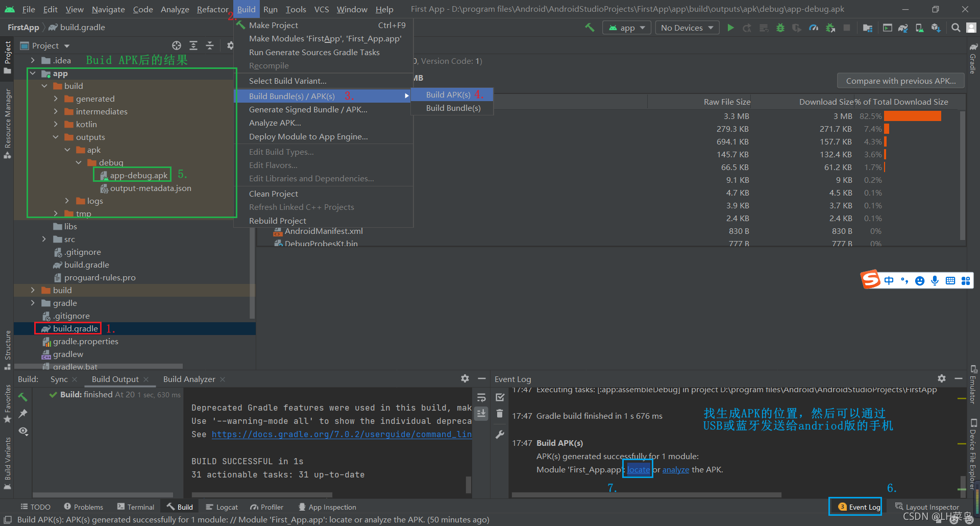This screenshot has height=526, width=980.
Task: Expand the intermediates folder
Action: 56,111
